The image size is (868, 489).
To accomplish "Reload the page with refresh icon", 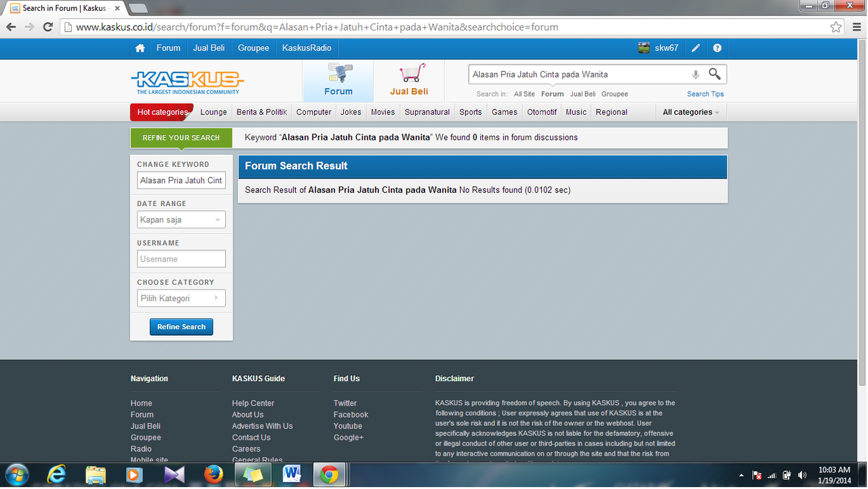I will [47, 27].
